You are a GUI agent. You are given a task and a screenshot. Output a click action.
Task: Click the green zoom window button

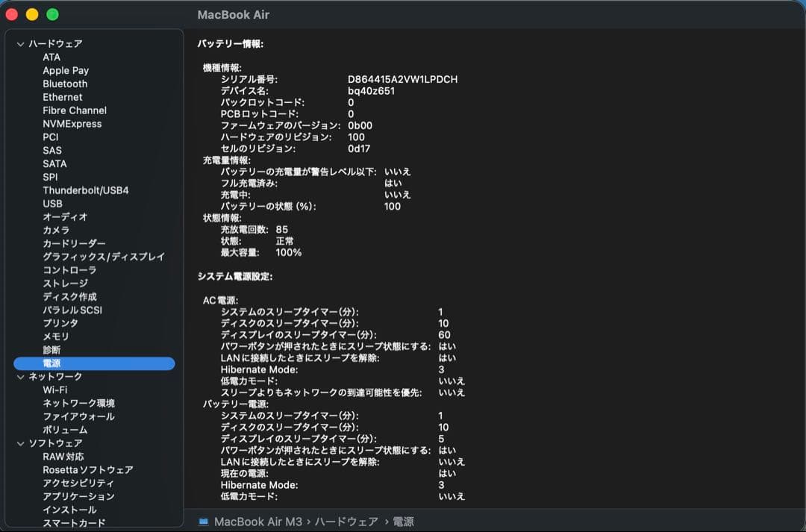(52, 14)
